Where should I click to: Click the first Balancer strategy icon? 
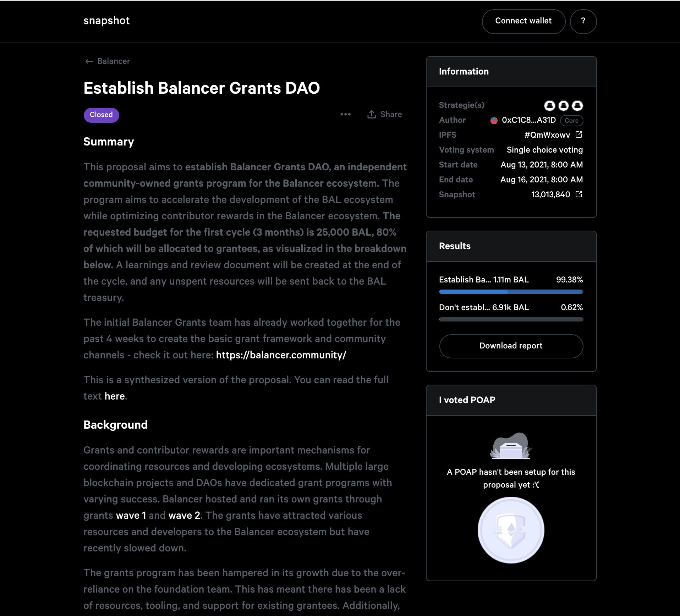[550, 106]
